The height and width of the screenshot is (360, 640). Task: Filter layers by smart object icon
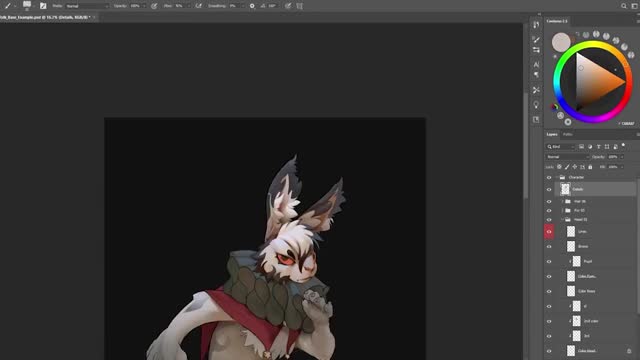point(615,147)
